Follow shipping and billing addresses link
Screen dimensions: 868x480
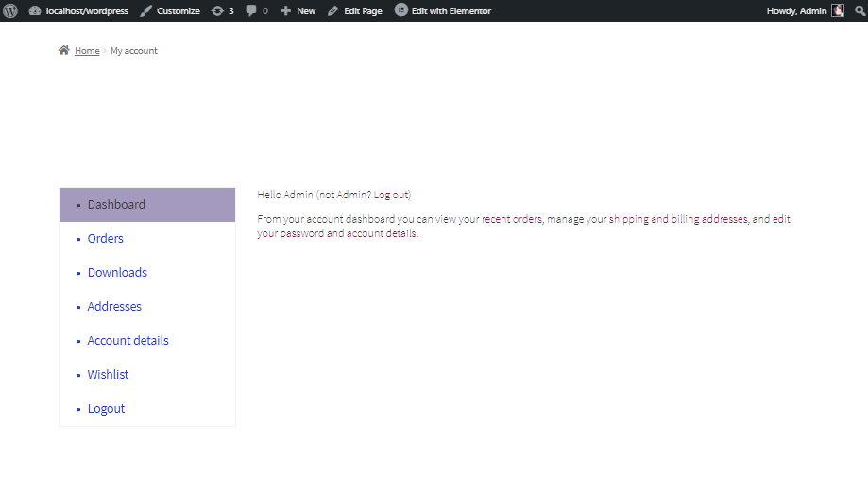click(678, 219)
